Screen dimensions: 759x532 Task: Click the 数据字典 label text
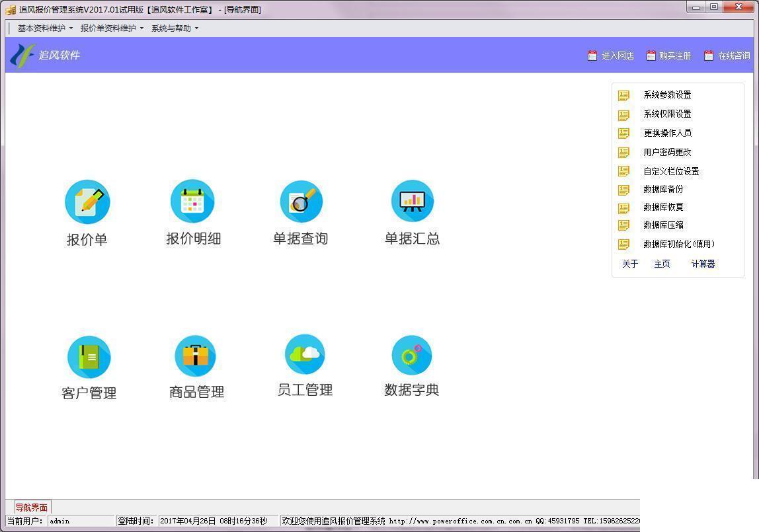pos(412,390)
